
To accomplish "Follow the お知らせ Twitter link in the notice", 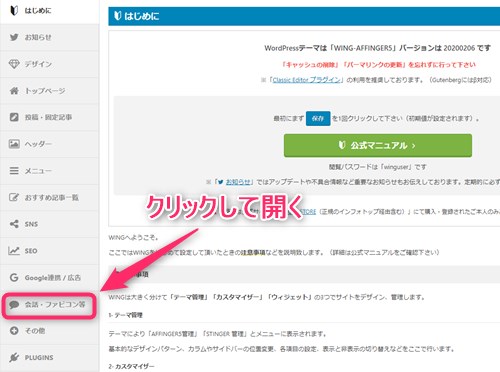I will pyautogui.click(x=238, y=182).
